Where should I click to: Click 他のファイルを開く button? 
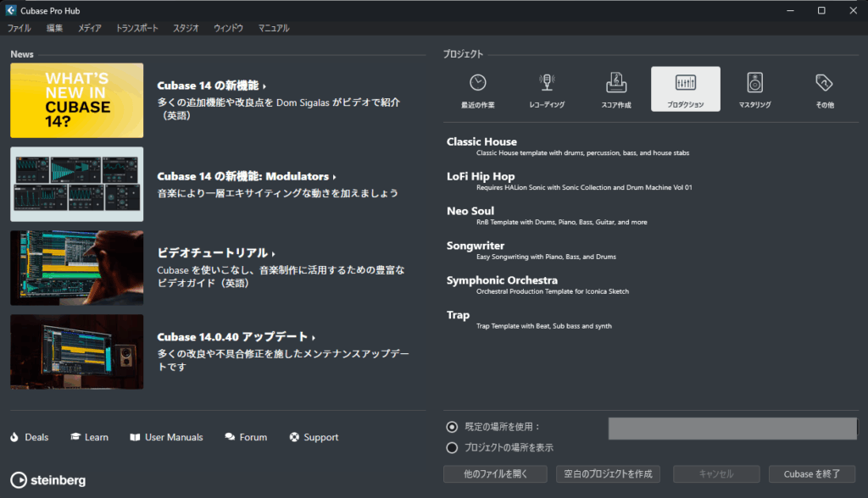495,474
